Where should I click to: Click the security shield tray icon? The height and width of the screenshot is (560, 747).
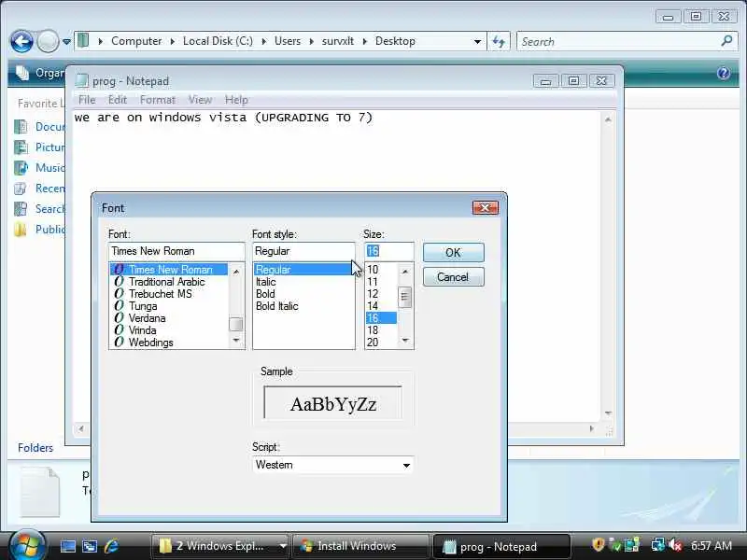tap(598, 544)
